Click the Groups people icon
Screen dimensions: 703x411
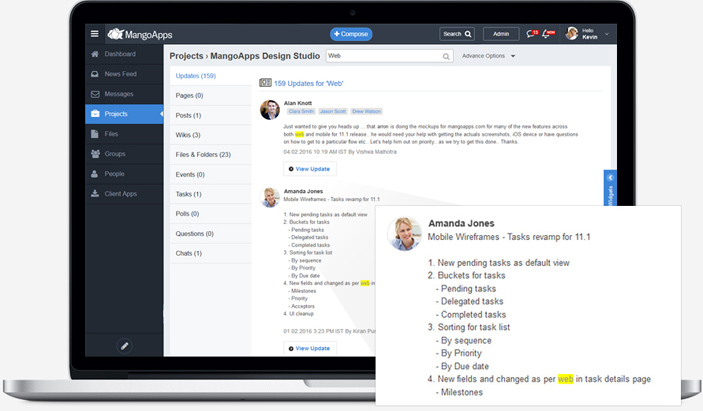tap(95, 154)
